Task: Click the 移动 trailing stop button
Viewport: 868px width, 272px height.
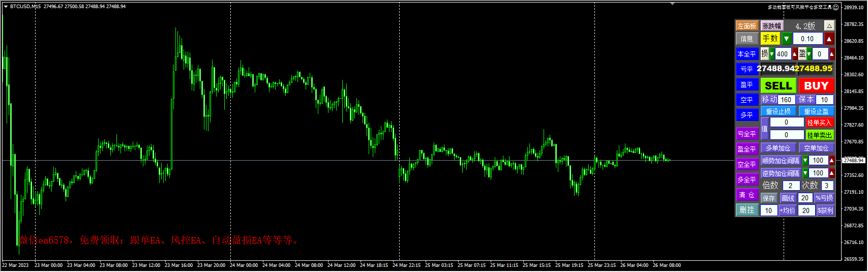Action: pyautogui.click(x=769, y=100)
